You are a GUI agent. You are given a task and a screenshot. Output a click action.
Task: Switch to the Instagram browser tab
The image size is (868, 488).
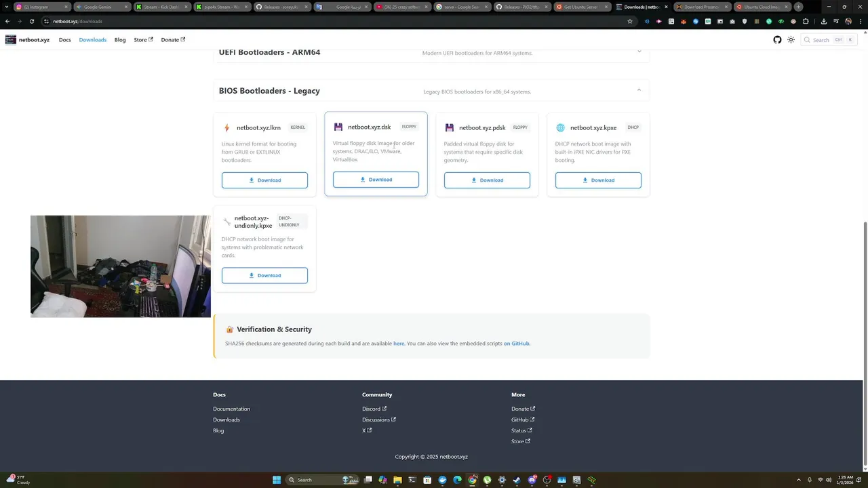click(41, 7)
